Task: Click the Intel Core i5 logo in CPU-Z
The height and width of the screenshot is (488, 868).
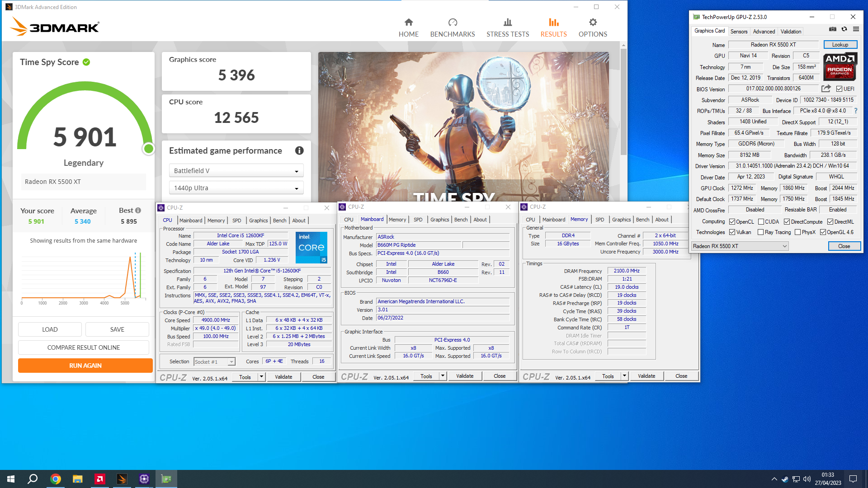Action: coord(311,247)
